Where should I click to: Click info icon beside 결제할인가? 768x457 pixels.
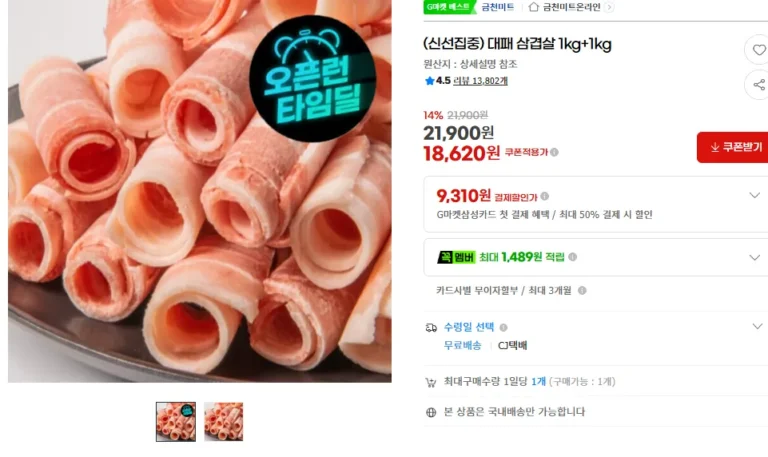coord(545,196)
